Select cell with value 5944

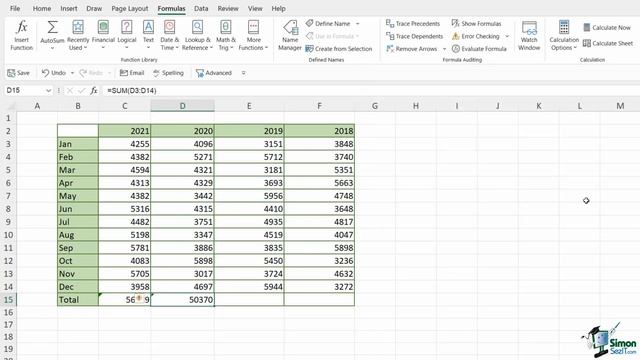tap(249, 287)
